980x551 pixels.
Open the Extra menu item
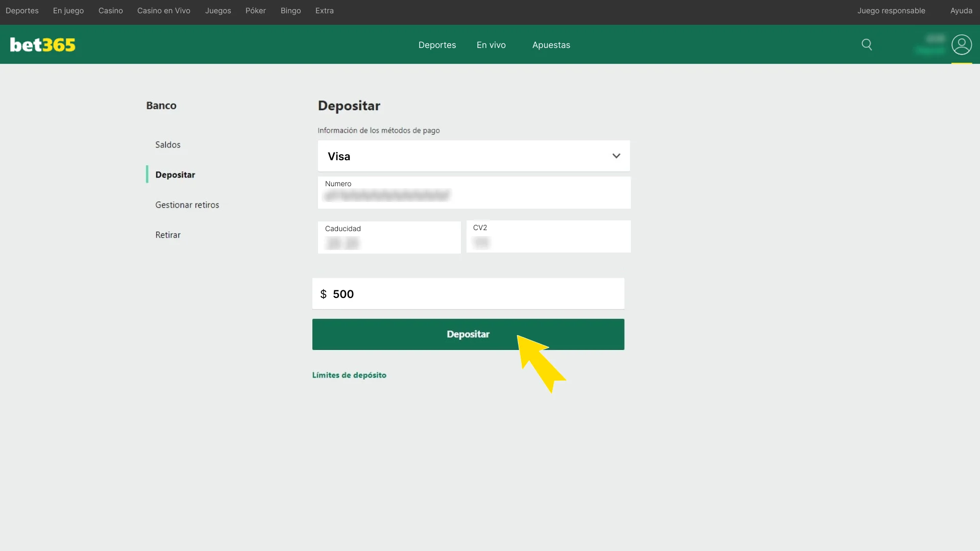(x=324, y=10)
